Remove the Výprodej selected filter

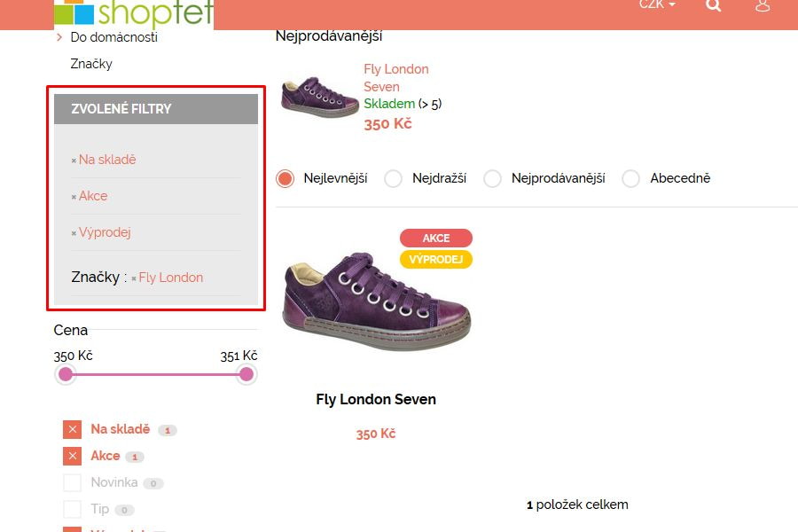pos(101,232)
